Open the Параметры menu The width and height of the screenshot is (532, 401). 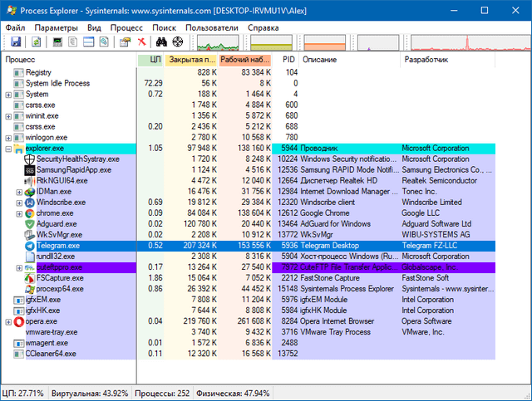tap(57, 27)
